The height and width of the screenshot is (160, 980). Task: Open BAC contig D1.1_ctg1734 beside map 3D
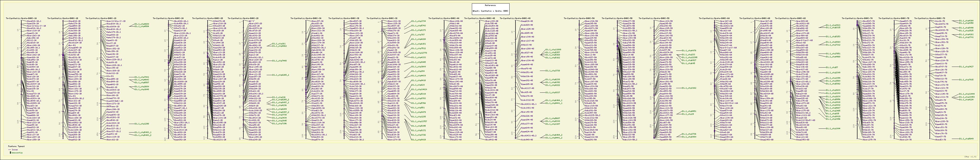419,21
